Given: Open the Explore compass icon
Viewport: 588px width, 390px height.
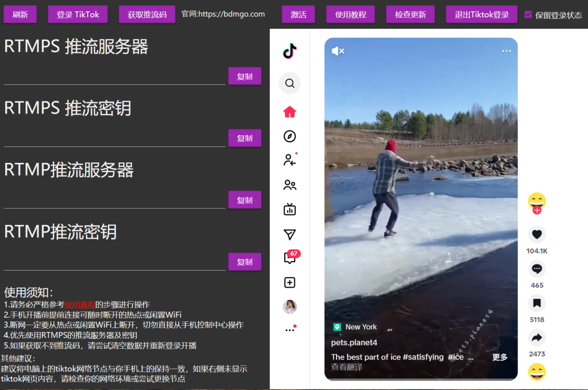Looking at the screenshot, I should pyautogui.click(x=289, y=136).
